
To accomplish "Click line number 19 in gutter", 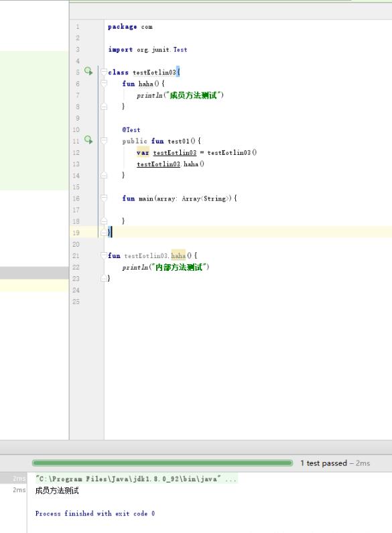I will [76, 233].
